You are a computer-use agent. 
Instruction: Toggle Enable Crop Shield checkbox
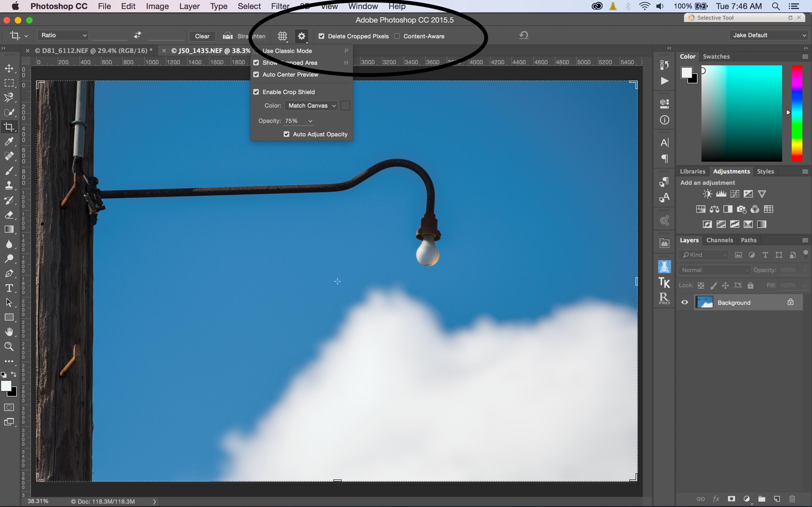pos(257,92)
